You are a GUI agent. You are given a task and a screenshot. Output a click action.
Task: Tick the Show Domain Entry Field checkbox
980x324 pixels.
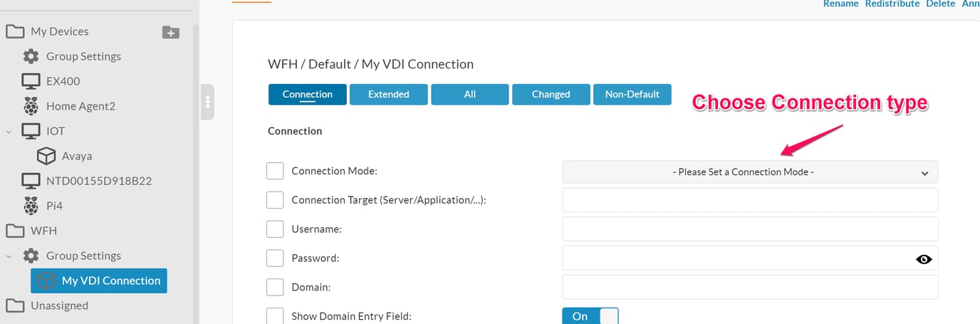[x=275, y=315]
